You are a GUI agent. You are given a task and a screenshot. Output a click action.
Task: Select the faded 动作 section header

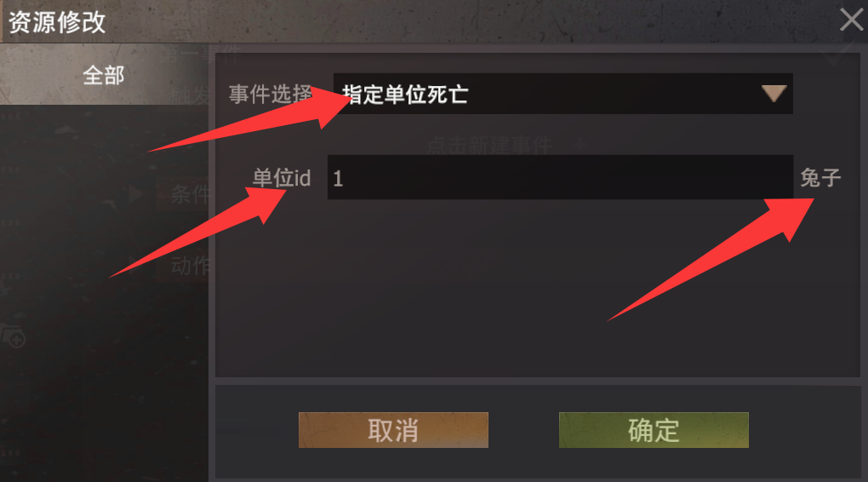191,266
